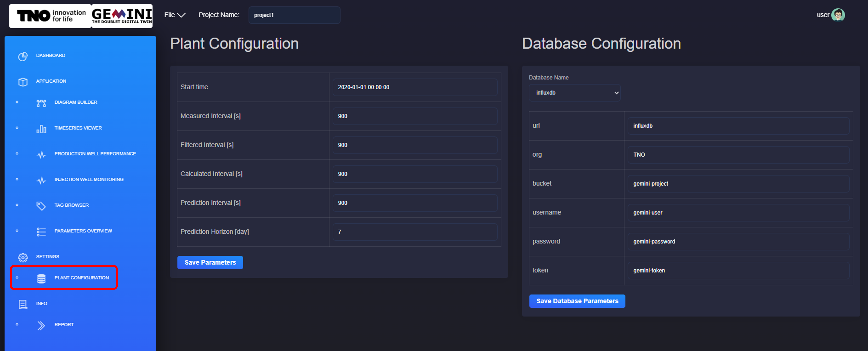Expand the File dropdown menu
The image size is (868, 351).
(x=175, y=15)
